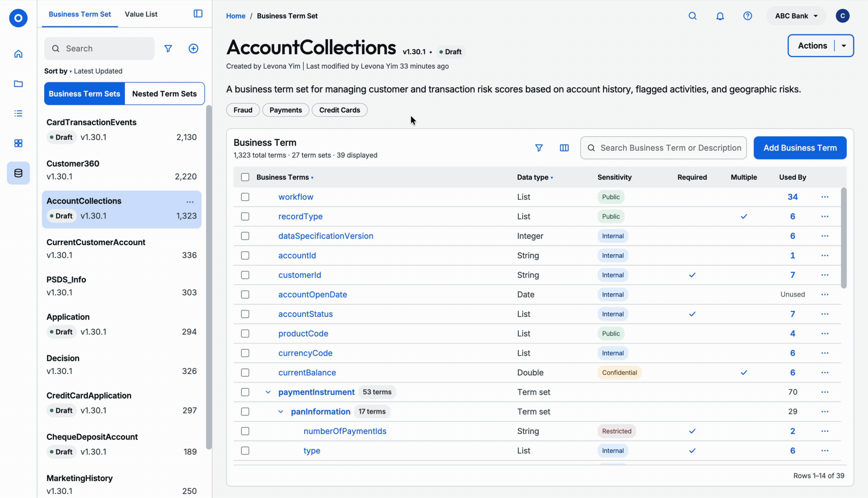
Task: Sort by Data type column
Action: [535, 177]
